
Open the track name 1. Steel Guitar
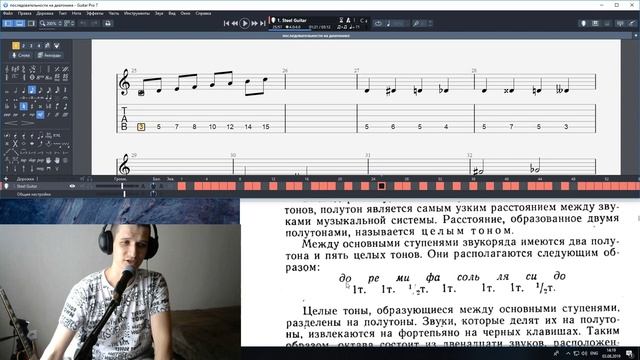point(292,20)
